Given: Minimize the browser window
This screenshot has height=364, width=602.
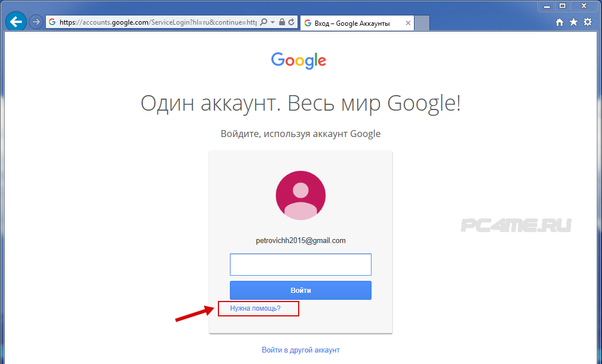Looking at the screenshot, I should pos(547,6).
